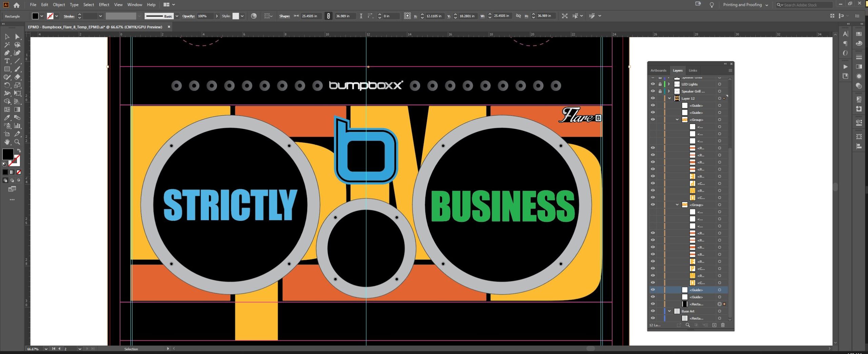This screenshot has height=354, width=868.
Task: Click the Search Adobe Stock field
Action: (804, 5)
